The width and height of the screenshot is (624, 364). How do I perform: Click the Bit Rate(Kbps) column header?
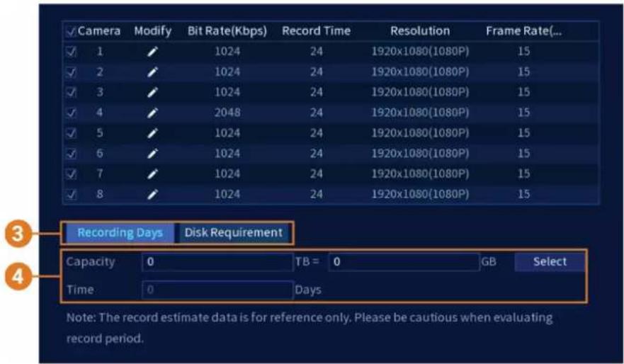[x=227, y=31]
